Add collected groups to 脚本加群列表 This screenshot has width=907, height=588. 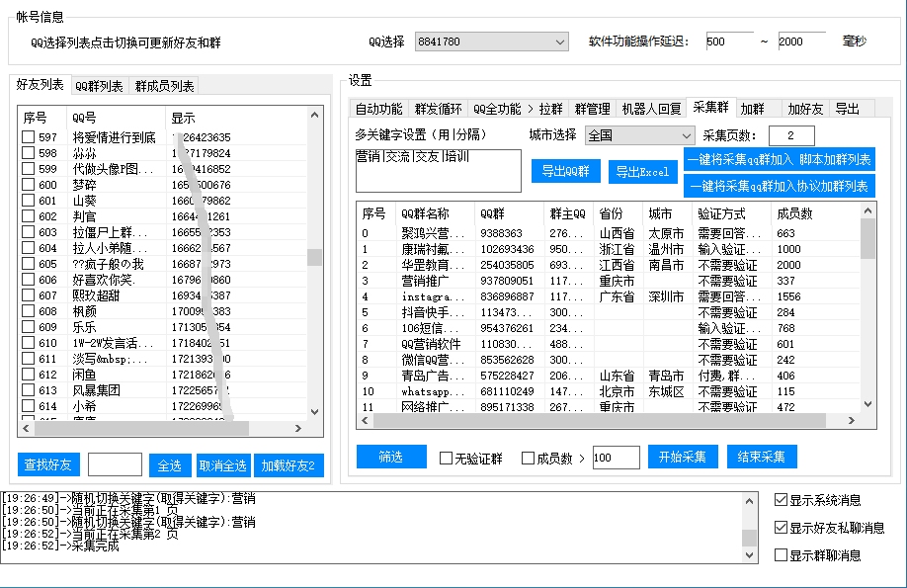780,159
